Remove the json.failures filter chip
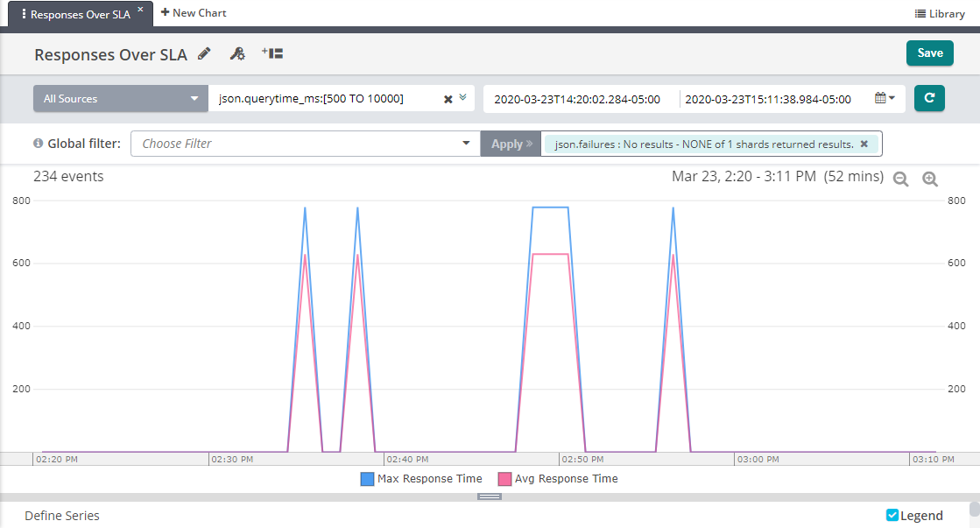 pos(864,143)
